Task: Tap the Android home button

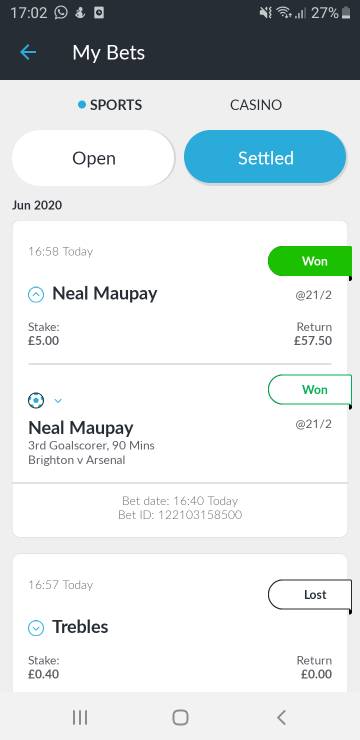Action: 180,717
